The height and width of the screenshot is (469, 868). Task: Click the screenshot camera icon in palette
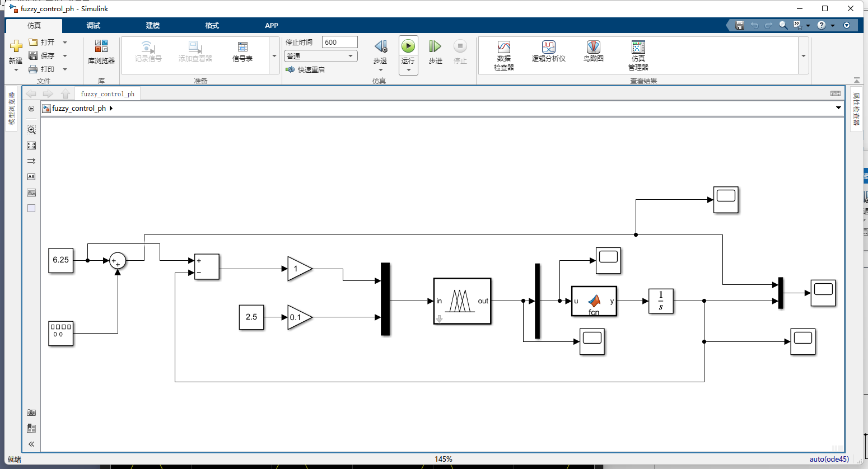[31, 412]
